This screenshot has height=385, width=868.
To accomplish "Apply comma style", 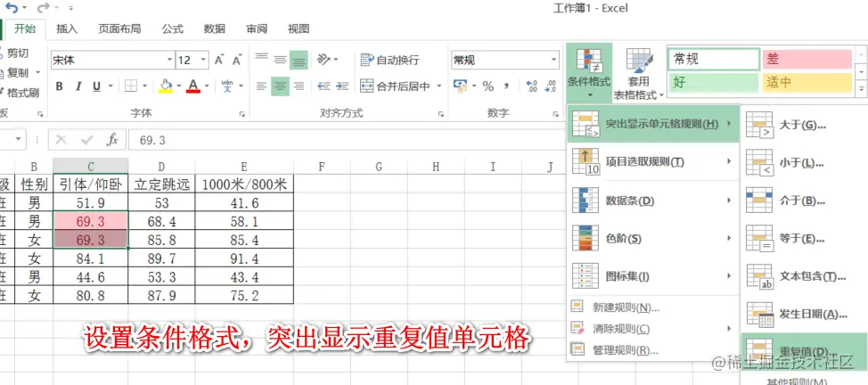I will 506,86.
